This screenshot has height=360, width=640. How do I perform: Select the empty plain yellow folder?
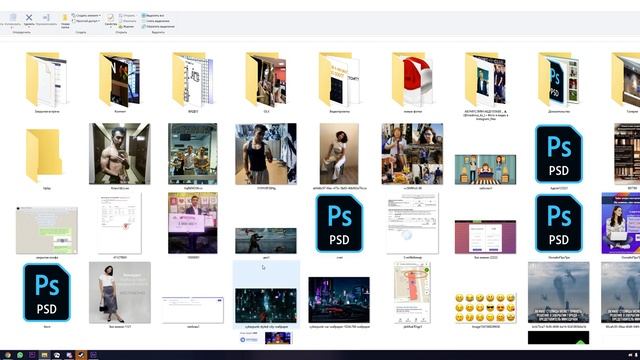pyautogui.click(x=44, y=155)
